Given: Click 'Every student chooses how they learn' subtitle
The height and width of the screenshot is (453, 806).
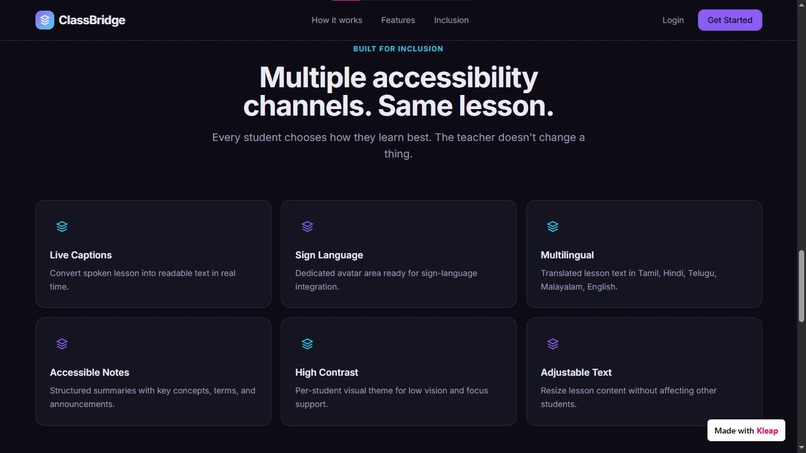Looking at the screenshot, I should [x=398, y=146].
